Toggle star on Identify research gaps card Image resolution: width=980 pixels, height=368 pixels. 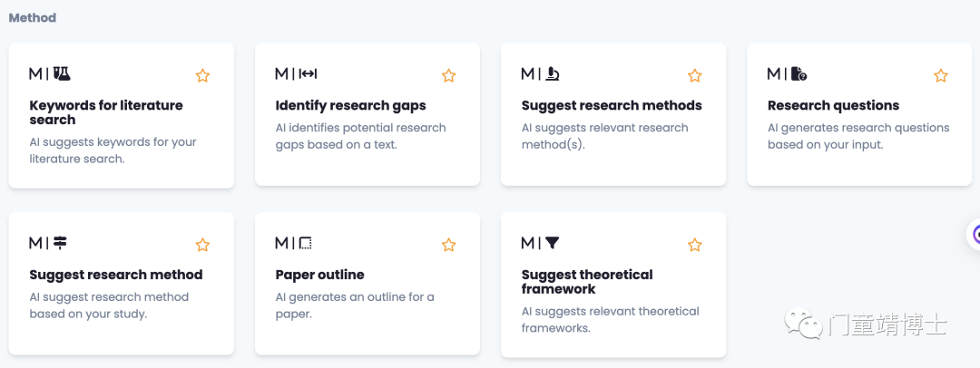pyautogui.click(x=449, y=75)
